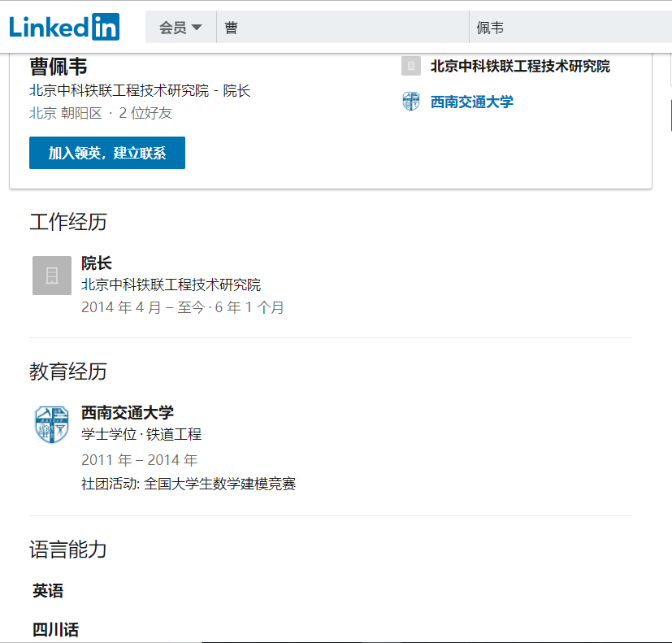Click the 加入领英，建立联系 button

(107, 153)
